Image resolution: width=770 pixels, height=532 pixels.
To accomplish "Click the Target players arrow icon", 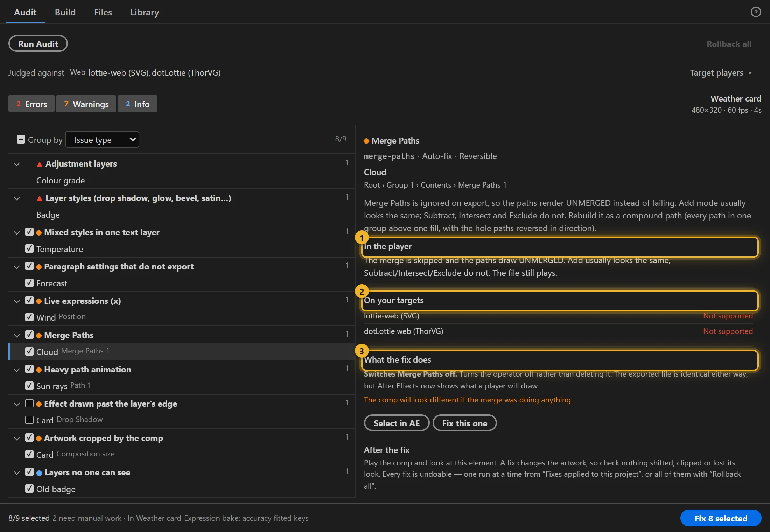I will pyautogui.click(x=750, y=73).
